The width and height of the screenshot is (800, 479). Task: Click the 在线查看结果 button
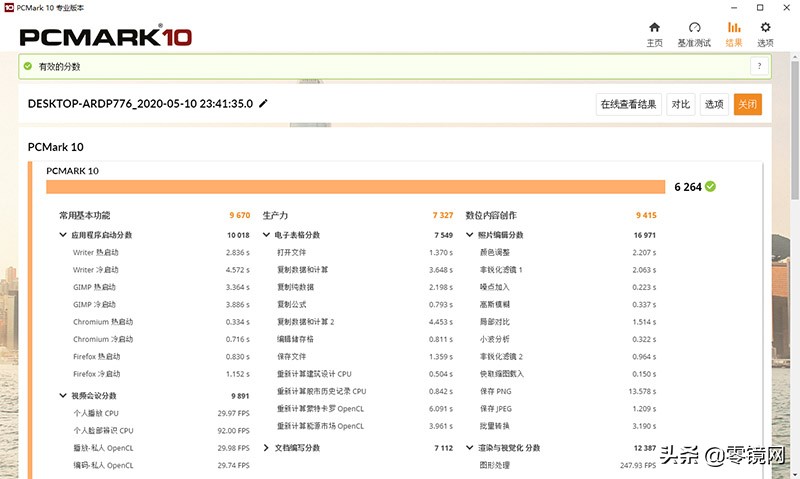coord(629,105)
